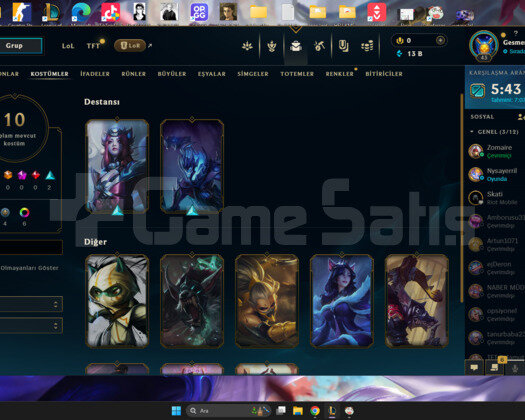Switch to the KOSTÜMLER tab
Image resolution: width=525 pixels, height=420 pixels.
point(50,74)
